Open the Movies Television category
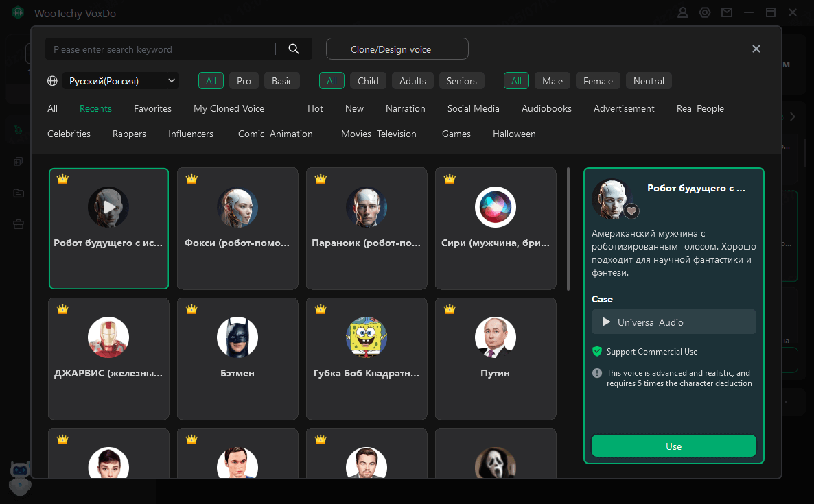The width and height of the screenshot is (814, 504). (x=378, y=134)
